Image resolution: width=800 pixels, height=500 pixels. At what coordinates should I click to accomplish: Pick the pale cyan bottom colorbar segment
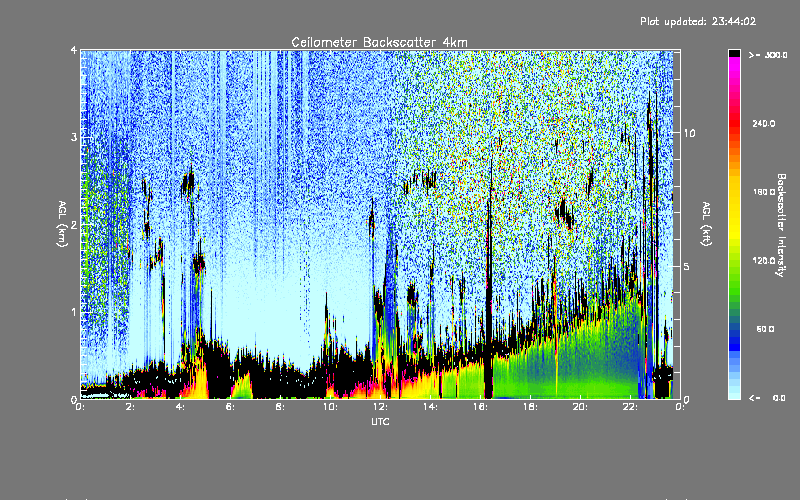734,395
